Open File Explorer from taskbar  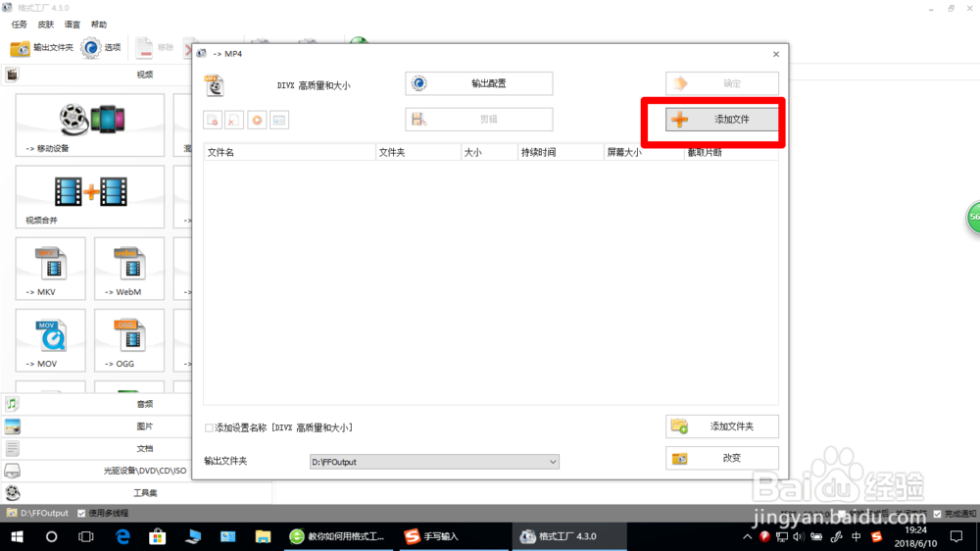(x=263, y=536)
